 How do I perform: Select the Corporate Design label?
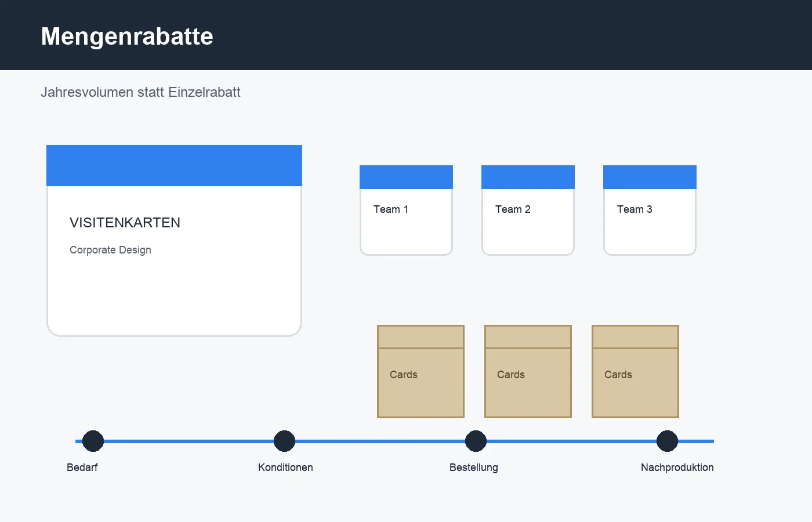tap(110, 250)
